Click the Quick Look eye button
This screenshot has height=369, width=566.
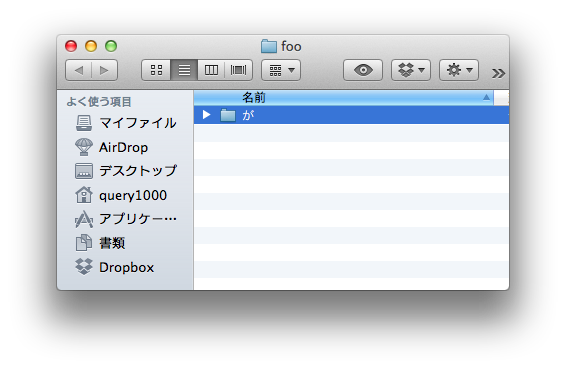(363, 70)
